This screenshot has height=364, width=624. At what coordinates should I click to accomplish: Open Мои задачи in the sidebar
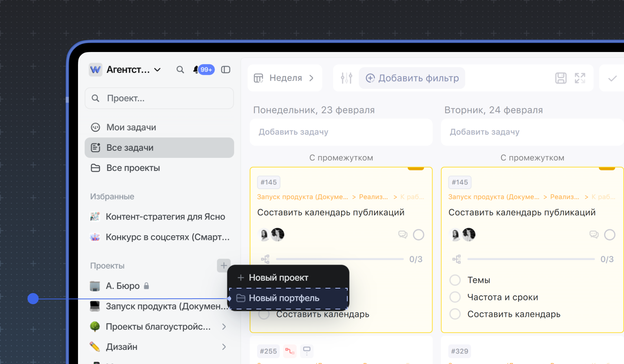click(131, 127)
